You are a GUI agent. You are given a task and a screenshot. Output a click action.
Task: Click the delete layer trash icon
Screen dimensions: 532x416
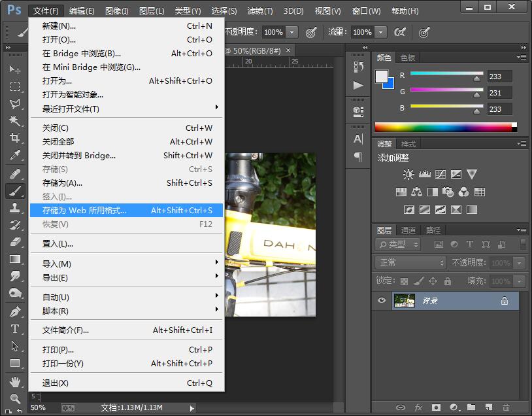[505, 407]
